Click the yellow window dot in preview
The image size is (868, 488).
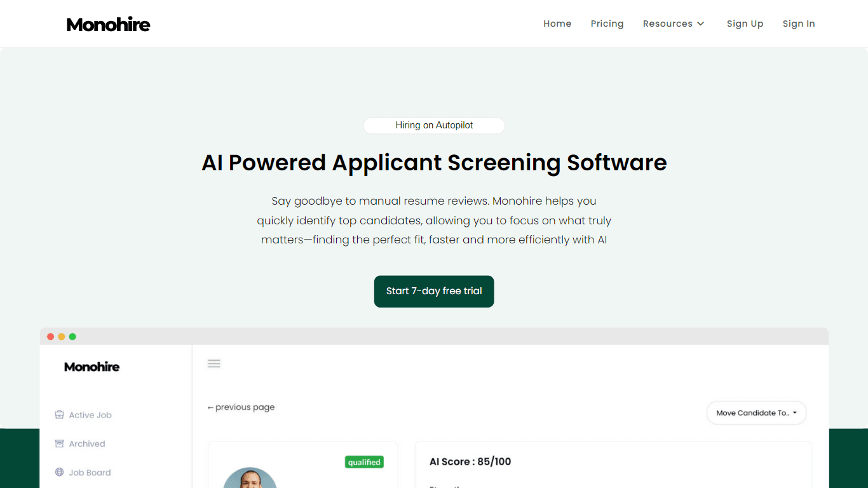tap(62, 337)
